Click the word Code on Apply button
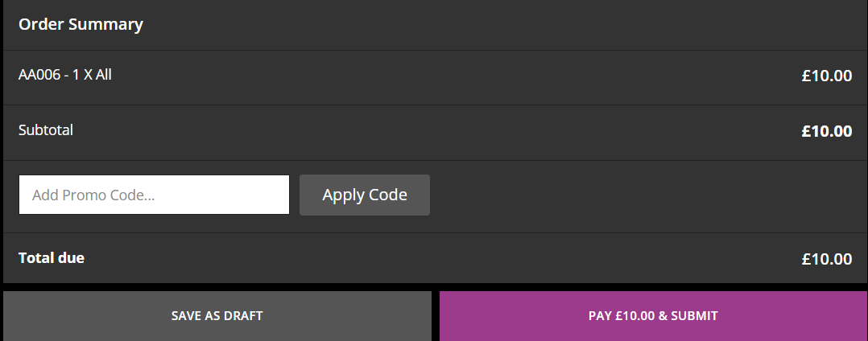 pos(388,195)
